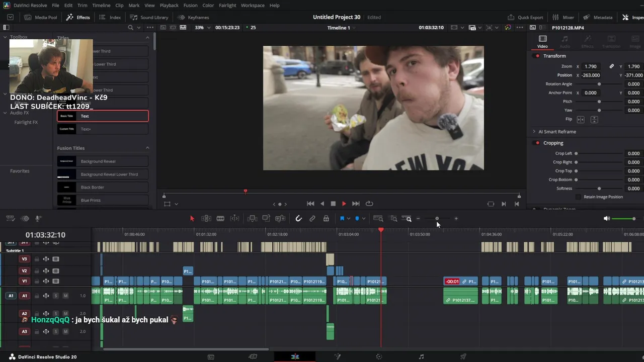
Task: Click the Quick Export button
Action: 525,17
